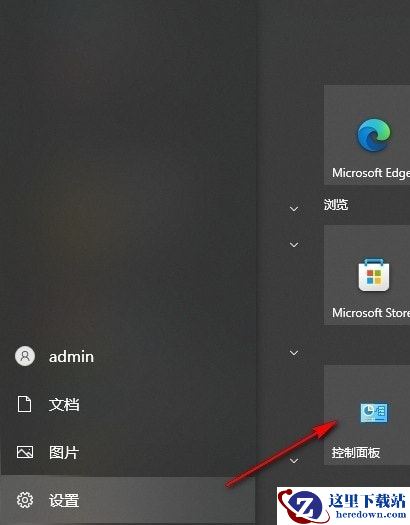The image size is (410, 525).
Task: Select the 图片 menu entry text
Action: pyautogui.click(x=64, y=452)
